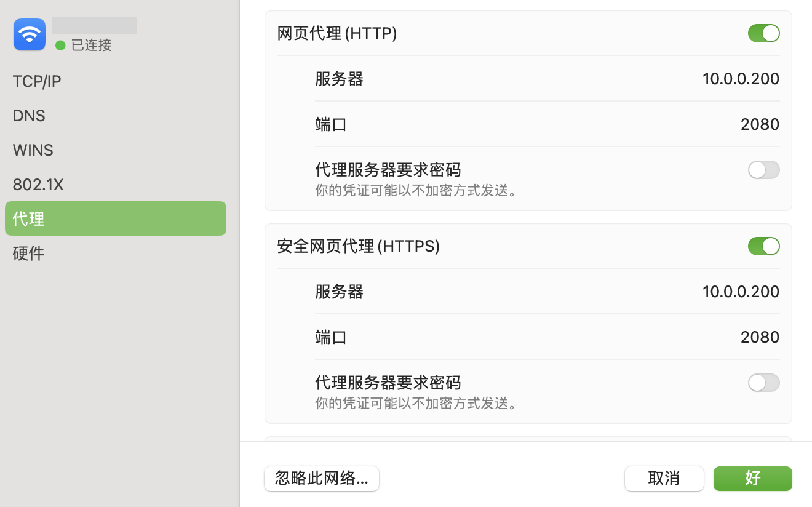Image resolution: width=812 pixels, height=507 pixels.
Task: Click the HTTPS proxy 端口 field
Action: (x=760, y=337)
